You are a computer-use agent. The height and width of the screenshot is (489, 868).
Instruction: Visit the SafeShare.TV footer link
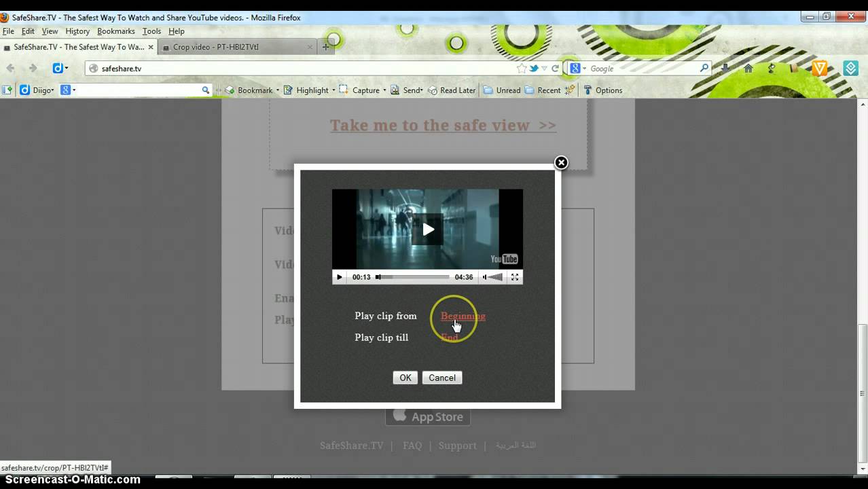pos(352,446)
